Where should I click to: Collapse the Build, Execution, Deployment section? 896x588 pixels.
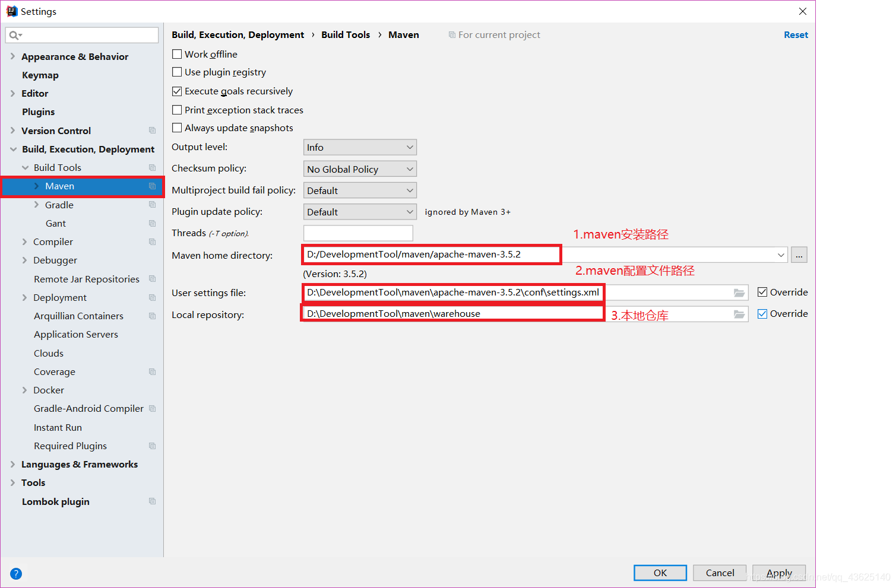point(13,149)
